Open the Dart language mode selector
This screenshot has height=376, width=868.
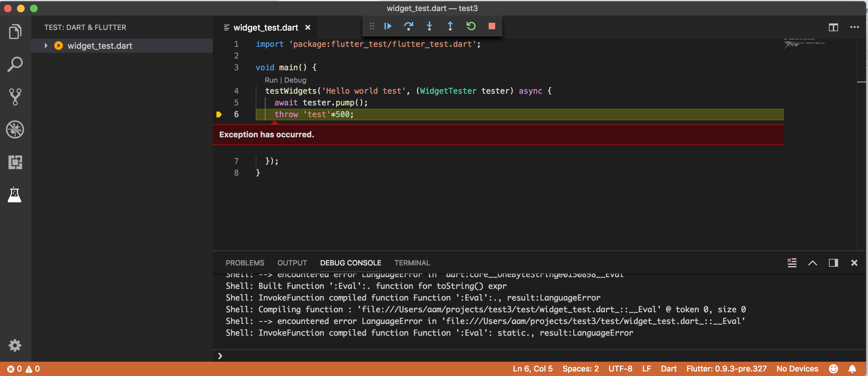pyautogui.click(x=668, y=369)
